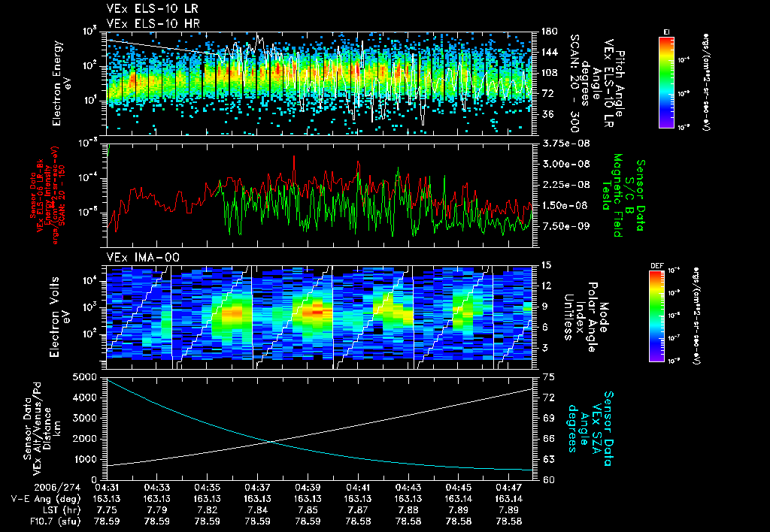
Task: Click the LST value 7.88
Action: pos(408,511)
